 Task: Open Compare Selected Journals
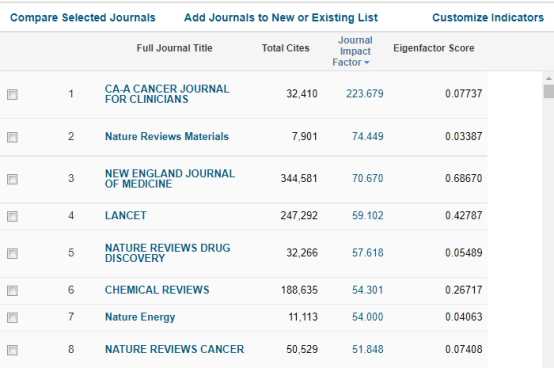point(83,18)
